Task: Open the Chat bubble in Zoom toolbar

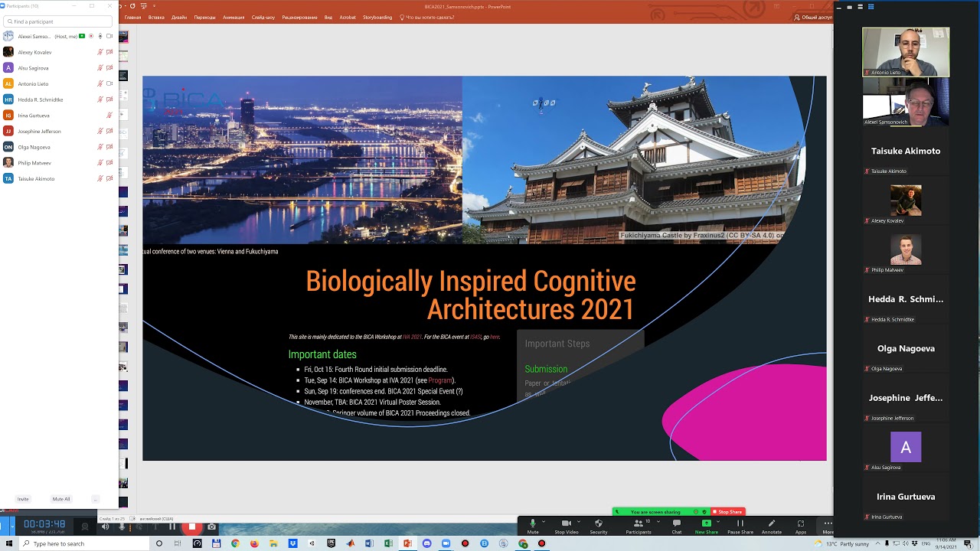Action: (x=676, y=523)
